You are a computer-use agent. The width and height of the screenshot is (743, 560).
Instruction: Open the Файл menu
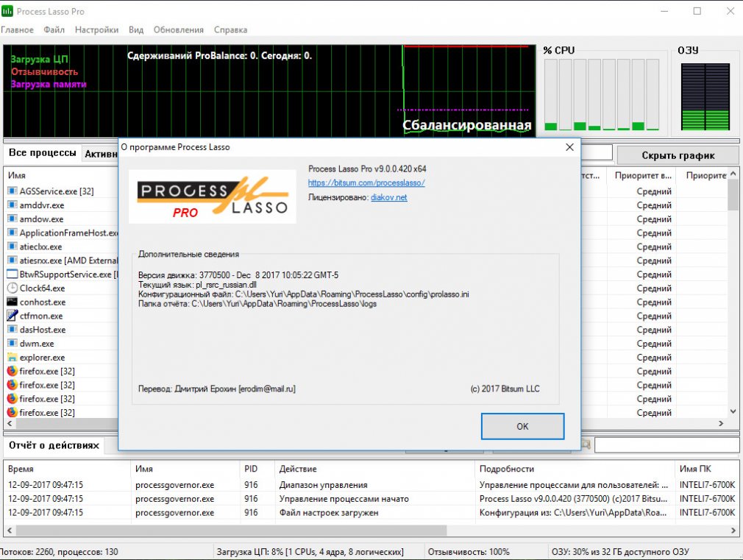[x=54, y=30]
